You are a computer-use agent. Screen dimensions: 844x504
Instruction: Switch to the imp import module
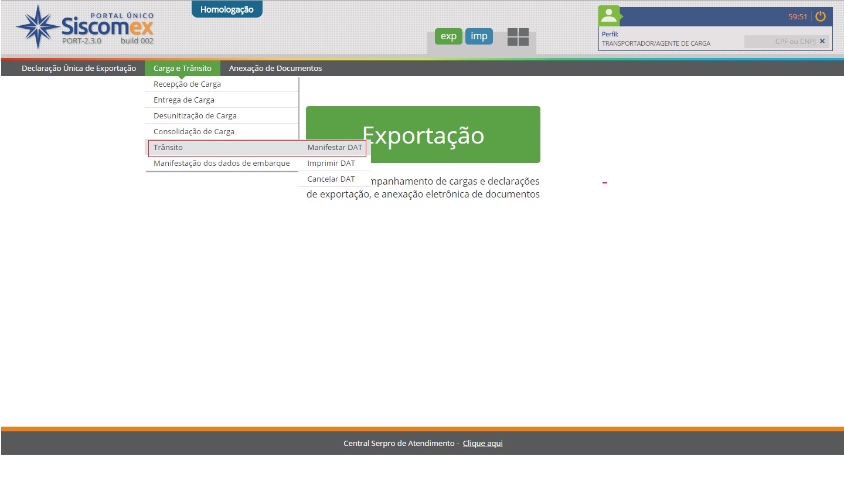pyautogui.click(x=479, y=36)
